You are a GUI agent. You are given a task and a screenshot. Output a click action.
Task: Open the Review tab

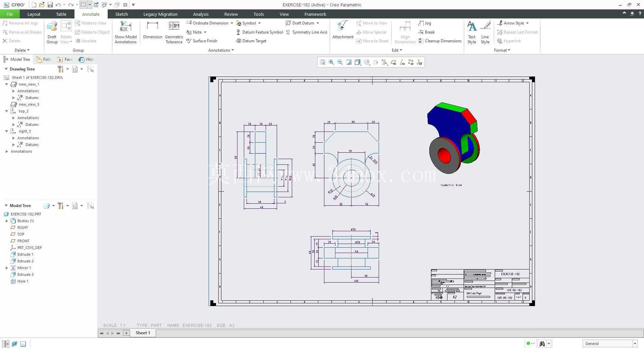click(x=231, y=14)
